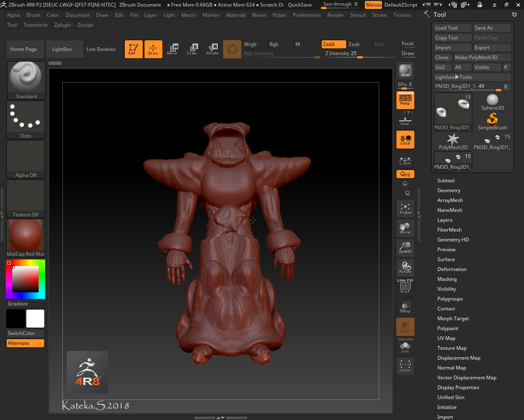Select the SimpleBrush tool icon
The image size is (524, 420).
[492, 122]
